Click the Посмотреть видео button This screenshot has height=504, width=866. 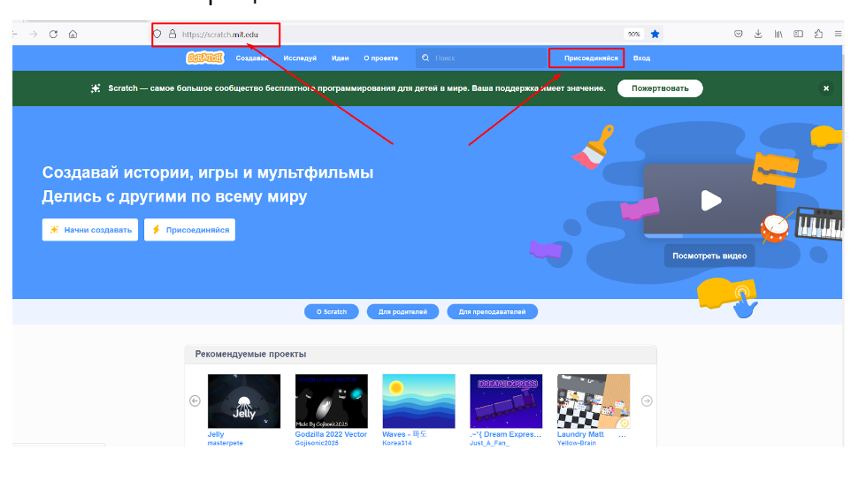[709, 256]
